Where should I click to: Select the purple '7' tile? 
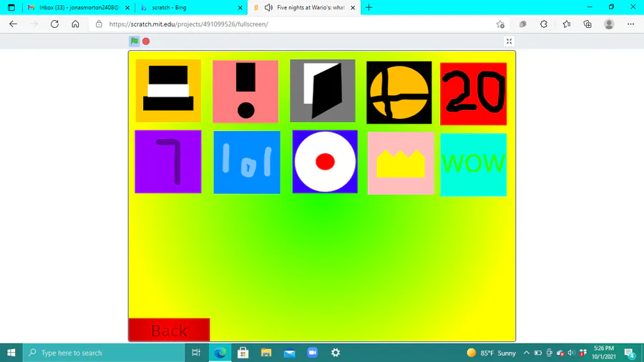pos(168,162)
